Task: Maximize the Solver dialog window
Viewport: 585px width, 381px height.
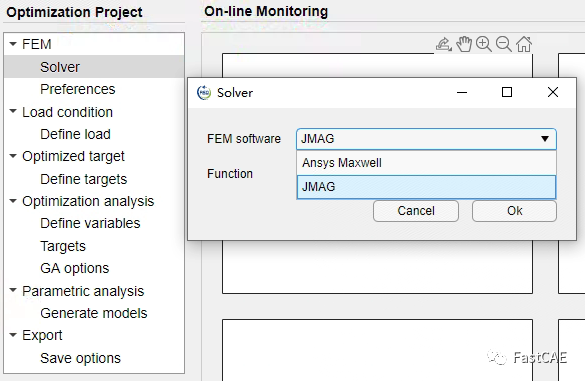Action: 507,92
